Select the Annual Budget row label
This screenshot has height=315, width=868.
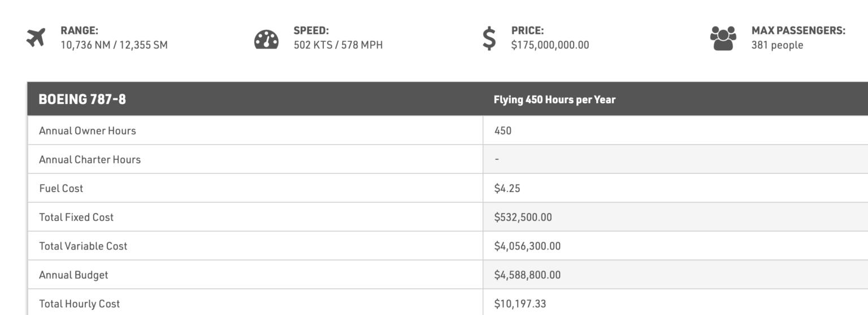tap(73, 275)
